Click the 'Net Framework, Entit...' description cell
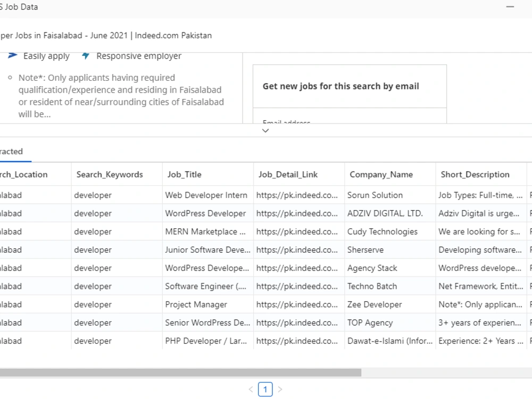 (x=481, y=286)
